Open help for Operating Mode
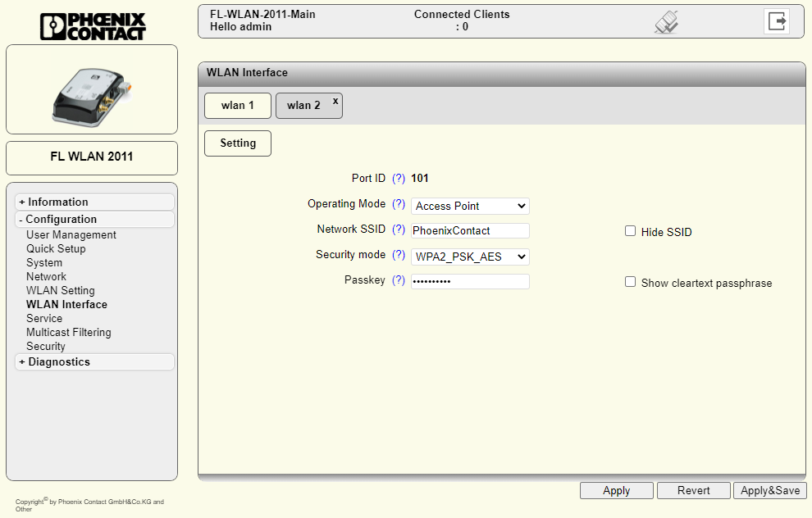The height and width of the screenshot is (518, 812). [399, 204]
